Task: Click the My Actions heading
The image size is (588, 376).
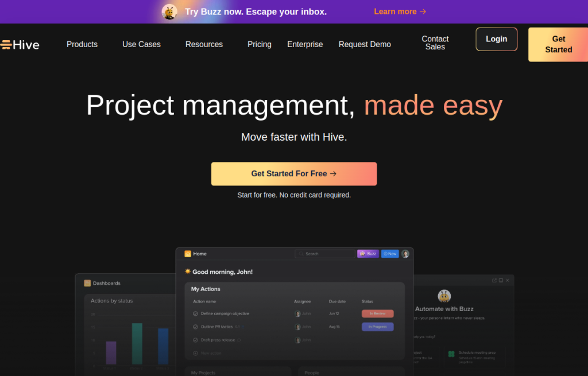Action: 206,289
